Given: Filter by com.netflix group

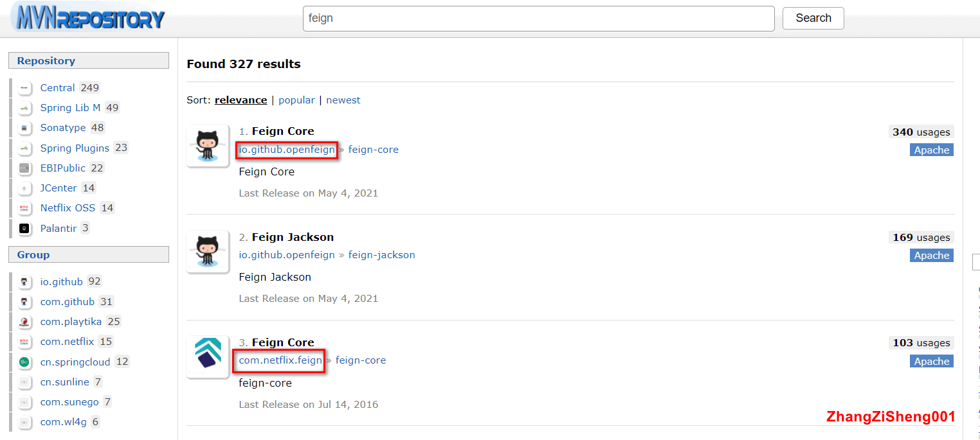Looking at the screenshot, I should tap(67, 342).
